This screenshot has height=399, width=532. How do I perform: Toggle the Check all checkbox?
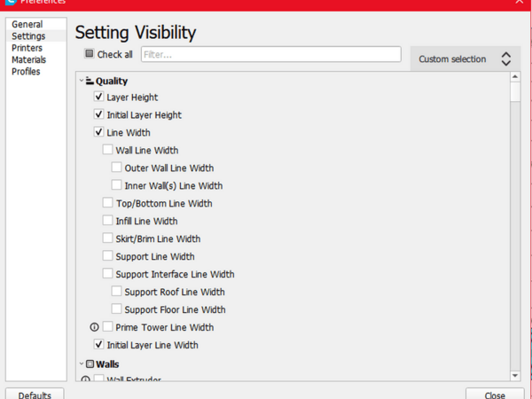coord(90,54)
